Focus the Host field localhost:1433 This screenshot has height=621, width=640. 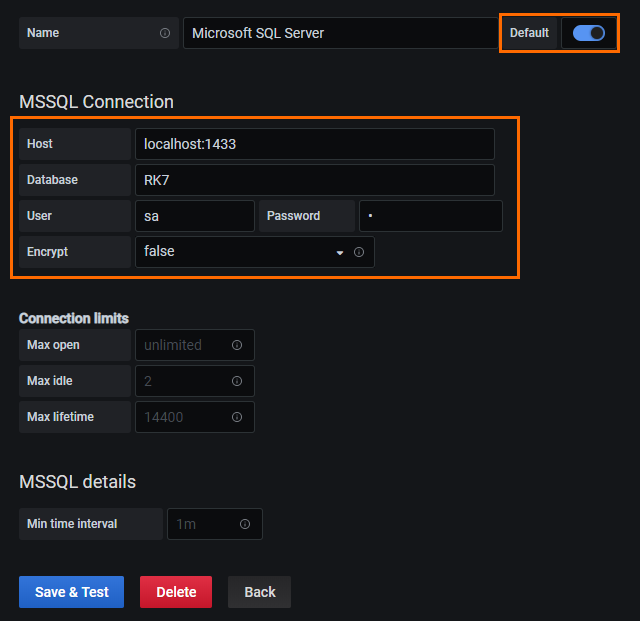point(315,144)
